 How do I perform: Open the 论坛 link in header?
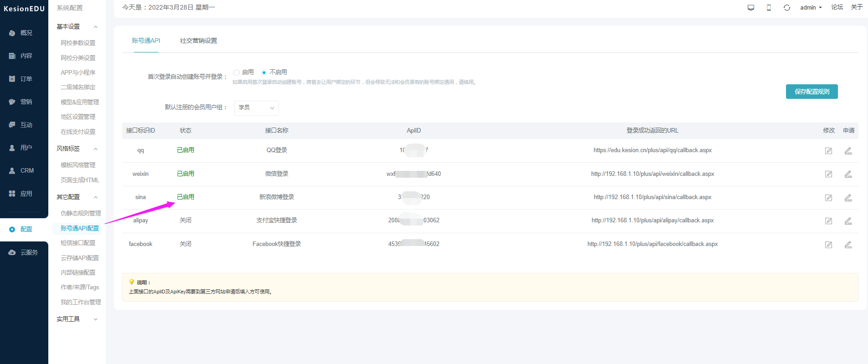(x=837, y=7)
